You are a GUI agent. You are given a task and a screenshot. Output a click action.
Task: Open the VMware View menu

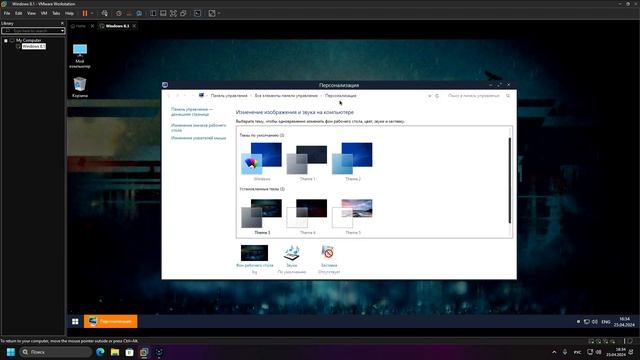pos(31,13)
